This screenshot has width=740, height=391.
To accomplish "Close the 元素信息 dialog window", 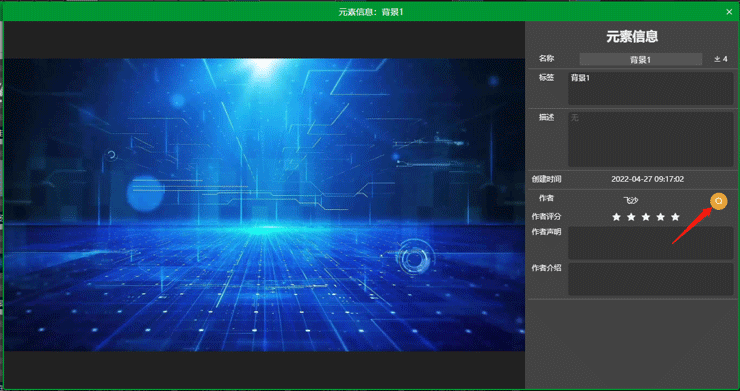I will pyautogui.click(x=729, y=12).
